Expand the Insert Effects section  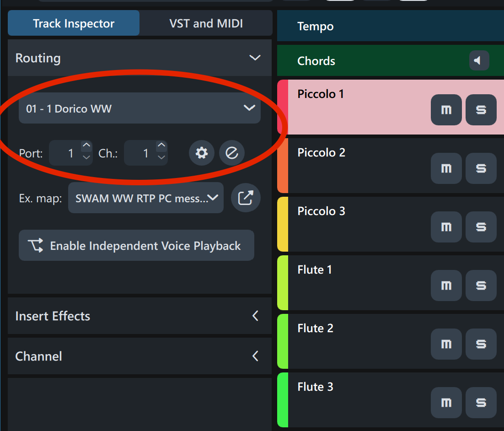tap(255, 316)
